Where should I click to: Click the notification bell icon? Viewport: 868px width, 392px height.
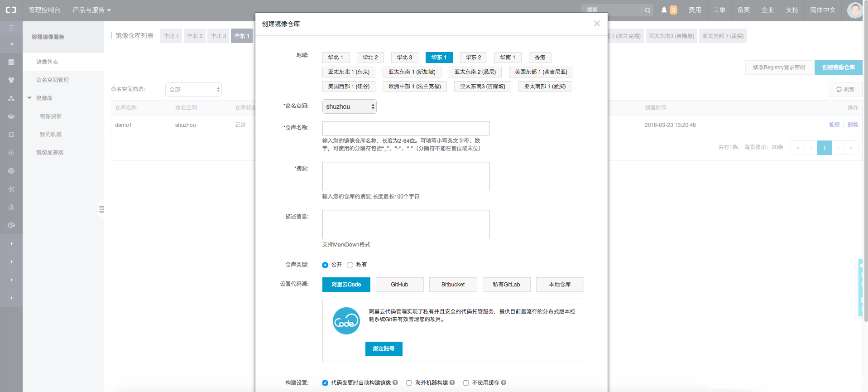(664, 10)
